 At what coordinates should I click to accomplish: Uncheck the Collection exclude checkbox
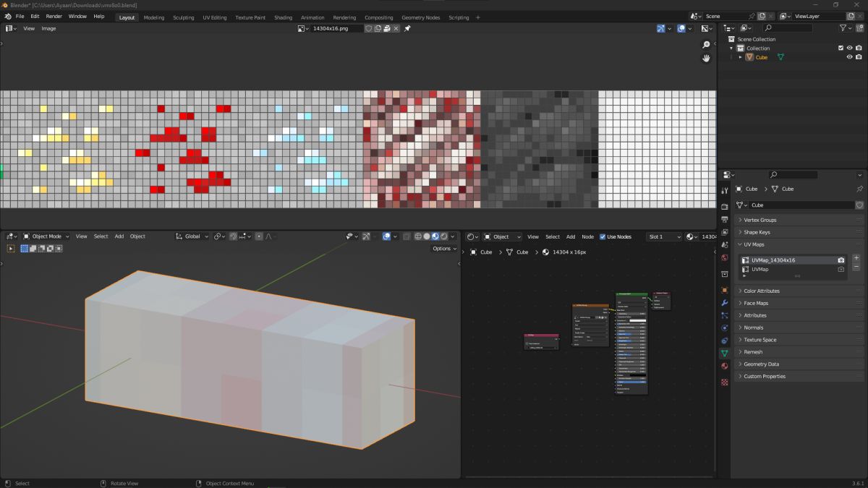(841, 48)
